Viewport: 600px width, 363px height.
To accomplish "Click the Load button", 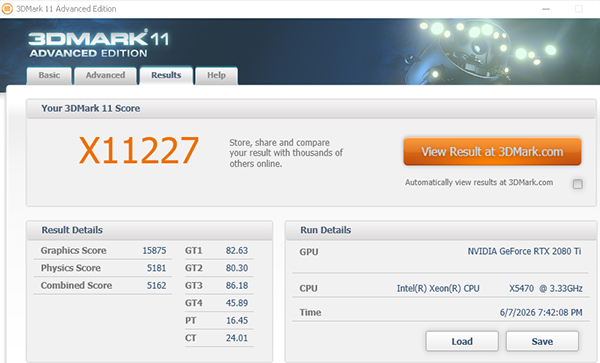I will click(462, 341).
